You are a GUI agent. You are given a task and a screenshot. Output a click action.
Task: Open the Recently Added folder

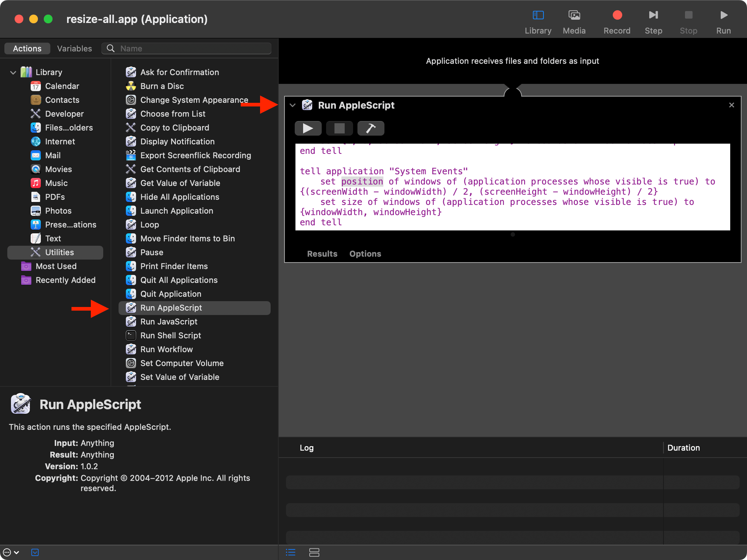pyautogui.click(x=58, y=280)
